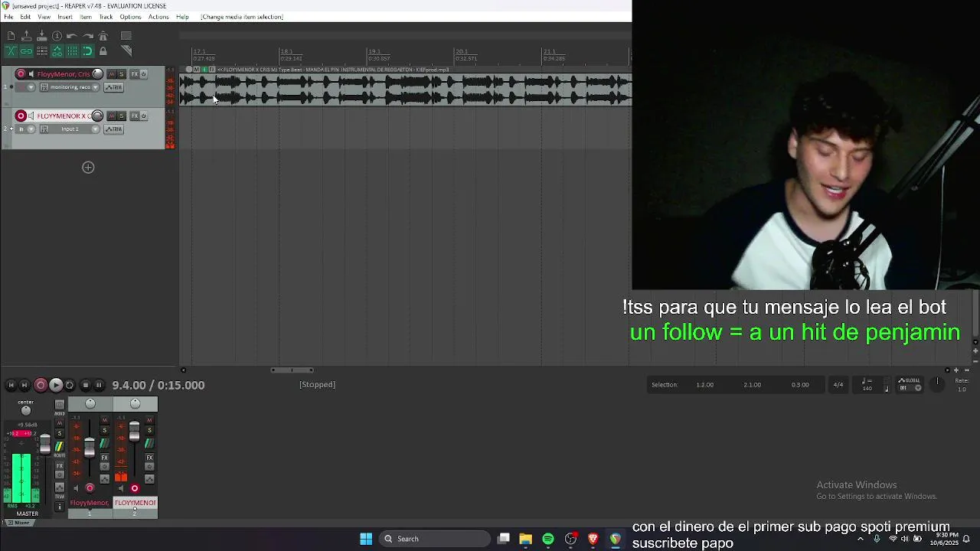The width and height of the screenshot is (980, 551).
Task: Open input FX button on track 2
Action: [x=44, y=129]
